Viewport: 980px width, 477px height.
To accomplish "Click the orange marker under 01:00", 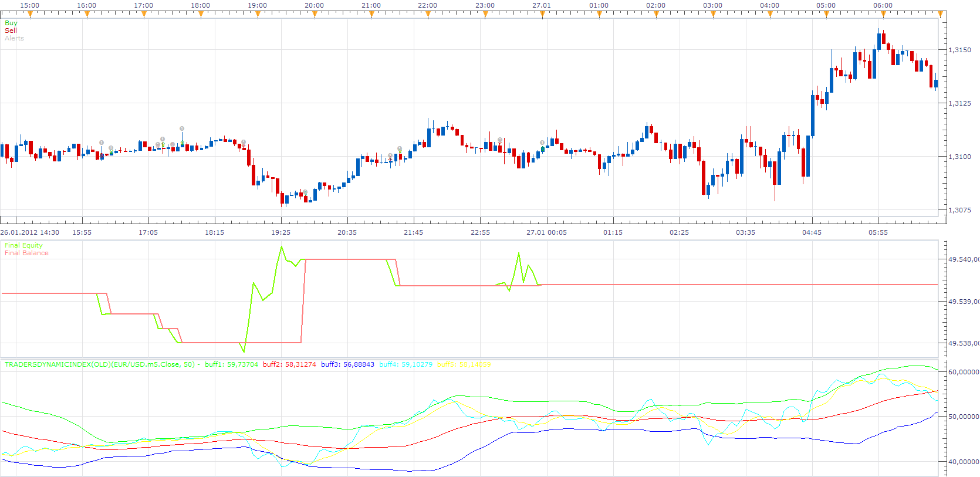I will coord(599,15).
